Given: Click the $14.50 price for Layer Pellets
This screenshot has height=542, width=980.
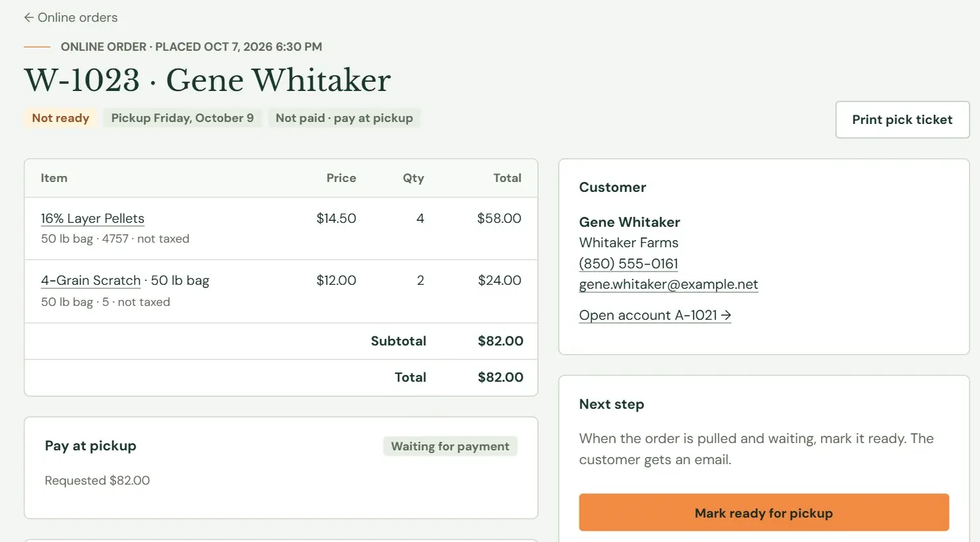Looking at the screenshot, I should 336,218.
